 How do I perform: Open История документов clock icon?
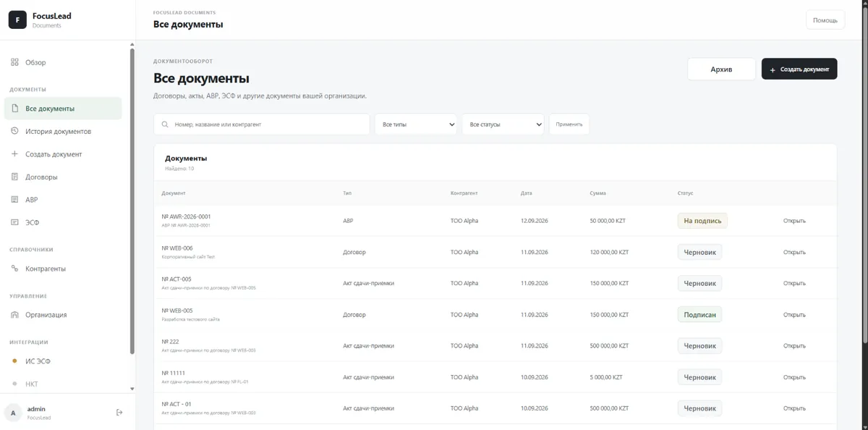click(x=14, y=131)
